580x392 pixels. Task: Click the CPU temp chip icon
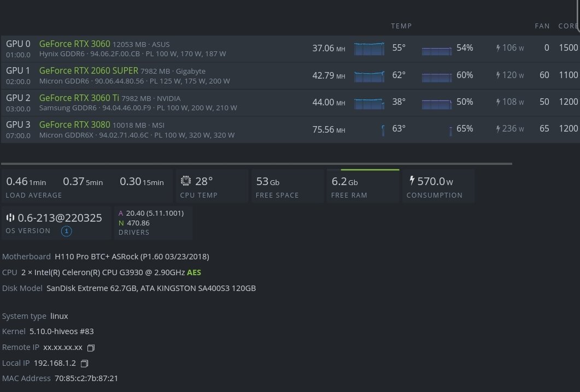pyautogui.click(x=186, y=181)
